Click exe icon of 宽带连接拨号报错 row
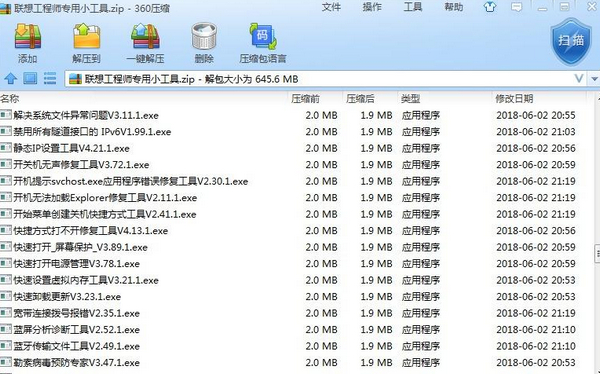Screen dimensions: 600x374 [x=6, y=312]
